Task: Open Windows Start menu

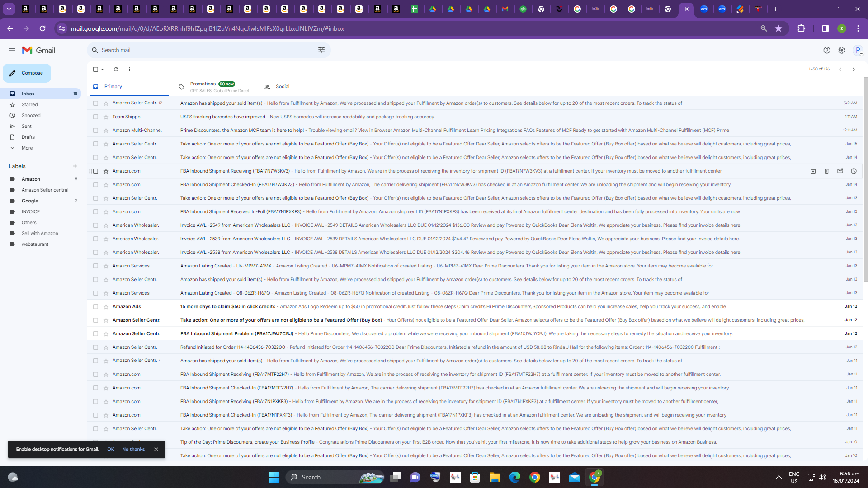Action: [274, 477]
